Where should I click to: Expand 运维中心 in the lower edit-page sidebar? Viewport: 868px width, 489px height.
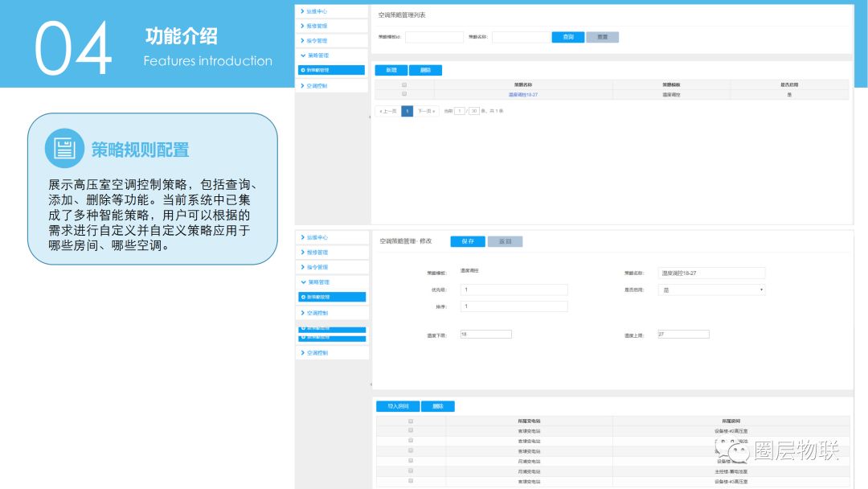click(332, 237)
